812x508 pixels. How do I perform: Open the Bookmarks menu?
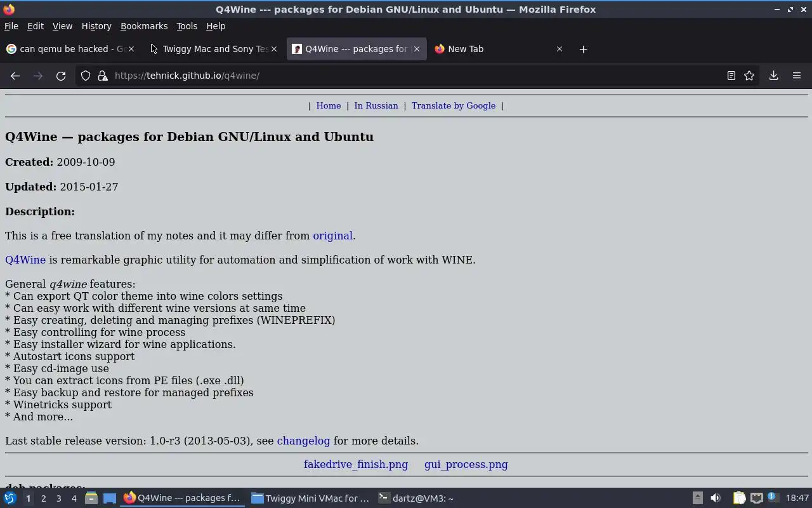pyautogui.click(x=144, y=26)
